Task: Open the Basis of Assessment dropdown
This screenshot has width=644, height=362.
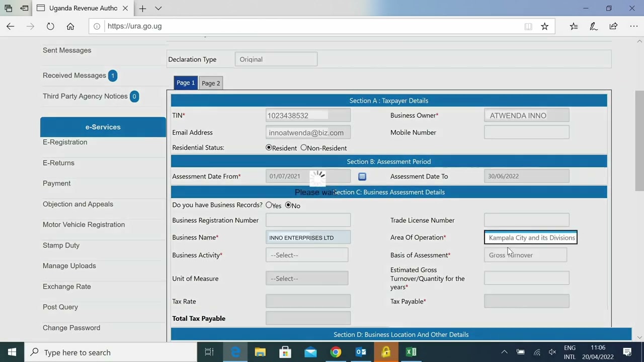Action: click(x=525, y=255)
